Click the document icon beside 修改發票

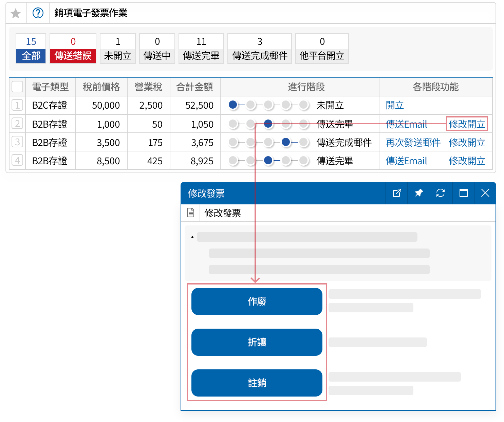click(191, 213)
